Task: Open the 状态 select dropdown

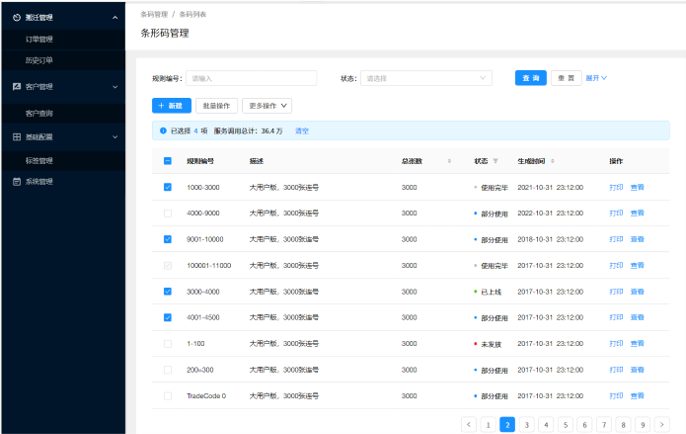Action: pyautogui.click(x=426, y=78)
